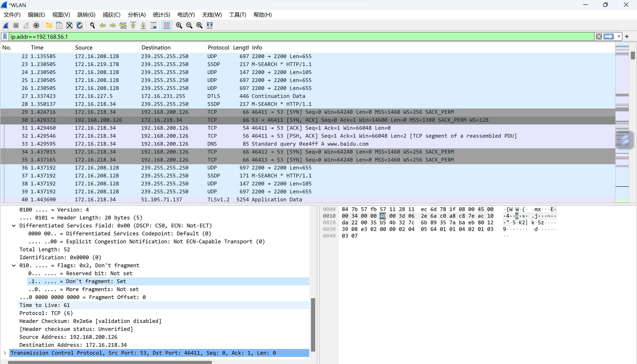The width and height of the screenshot is (637, 364).
Task: Close this capture file icon
Action: point(69,25)
